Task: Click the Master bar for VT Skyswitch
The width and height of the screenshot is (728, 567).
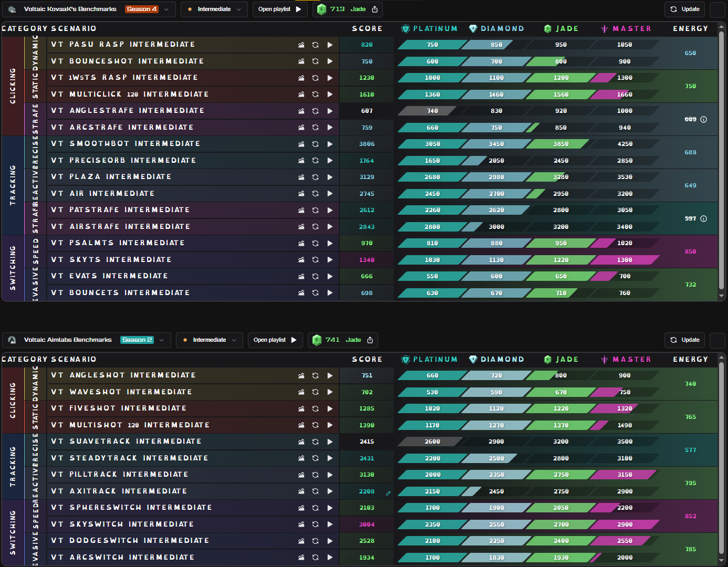Action: (625, 524)
